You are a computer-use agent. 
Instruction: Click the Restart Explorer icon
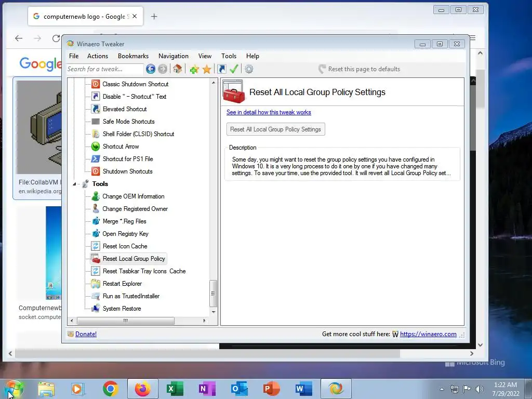coord(96,283)
